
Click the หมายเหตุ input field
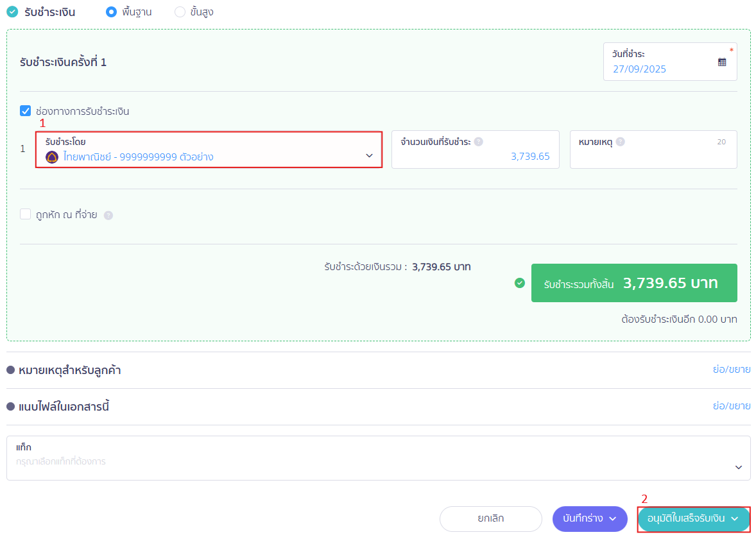(653, 157)
